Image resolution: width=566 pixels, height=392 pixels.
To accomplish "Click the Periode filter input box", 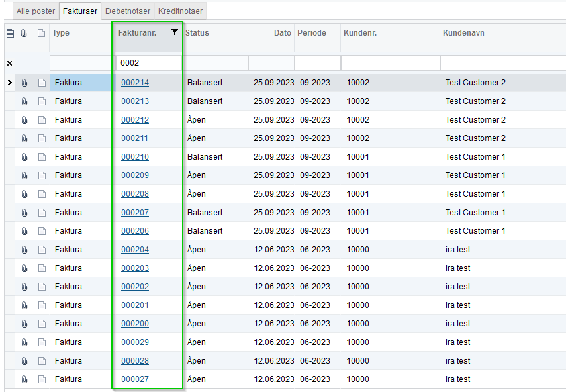I will 318,63.
